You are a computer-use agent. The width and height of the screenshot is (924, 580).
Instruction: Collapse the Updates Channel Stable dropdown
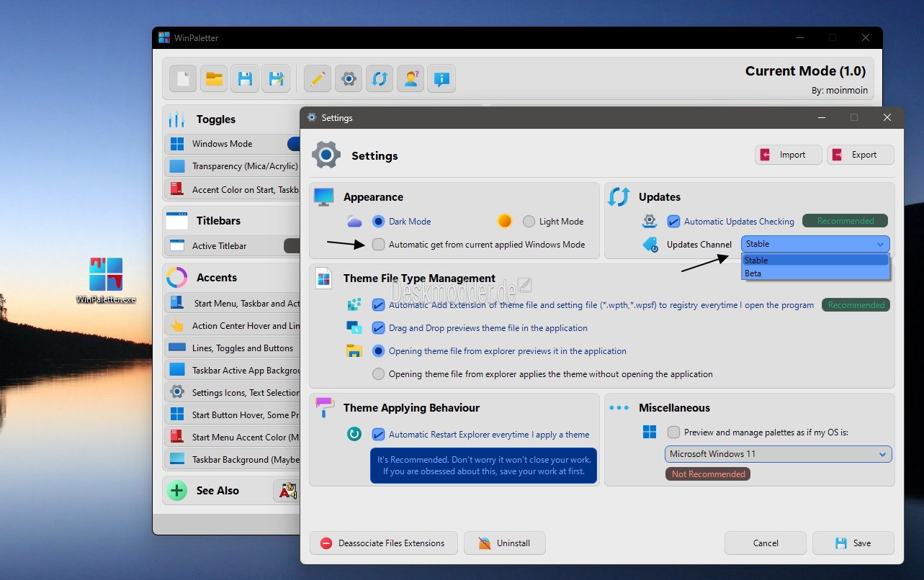click(x=815, y=244)
